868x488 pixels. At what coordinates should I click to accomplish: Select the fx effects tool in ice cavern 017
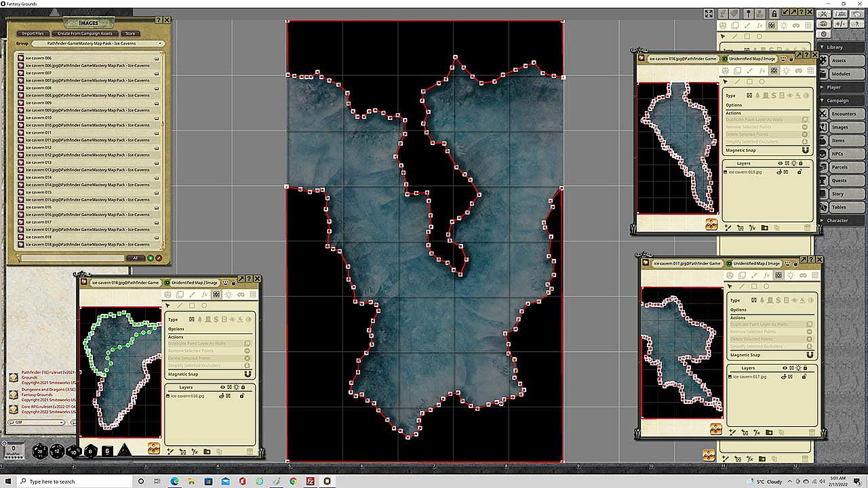(766, 276)
